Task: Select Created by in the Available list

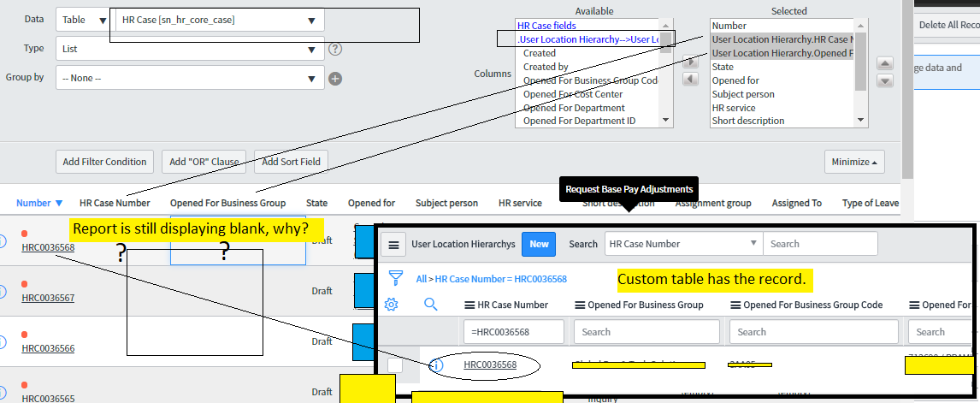Action: coord(546,67)
